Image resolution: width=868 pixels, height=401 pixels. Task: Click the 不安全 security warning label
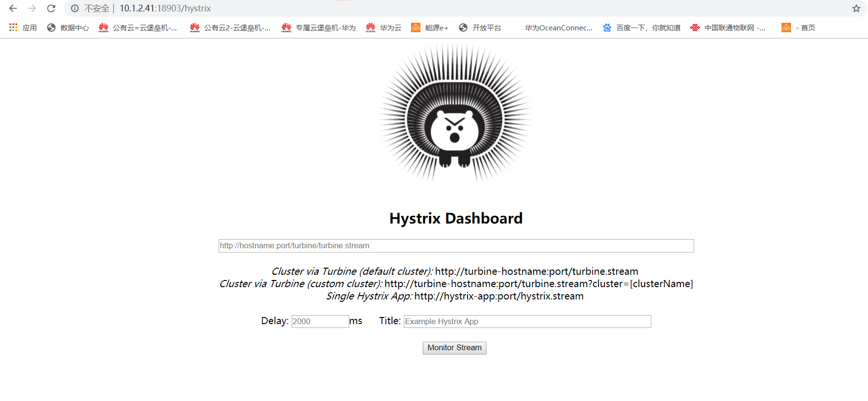click(x=97, y=9)
